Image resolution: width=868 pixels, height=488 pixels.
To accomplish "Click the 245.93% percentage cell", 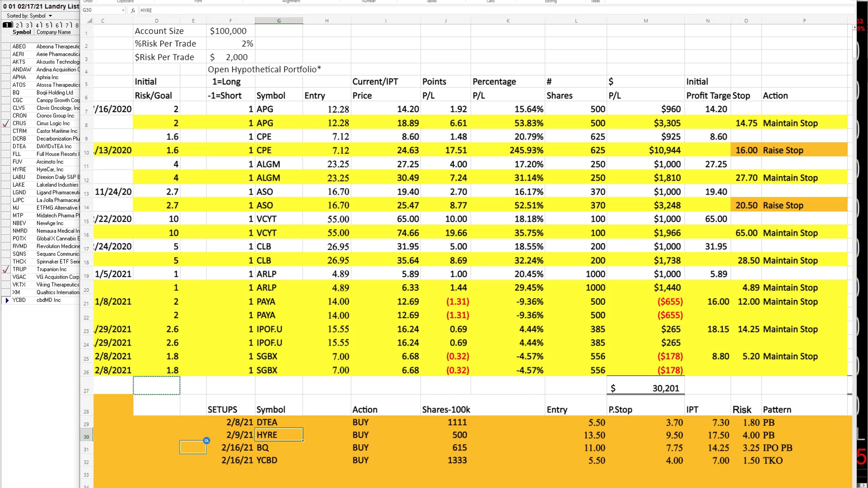I will point(508,150).
